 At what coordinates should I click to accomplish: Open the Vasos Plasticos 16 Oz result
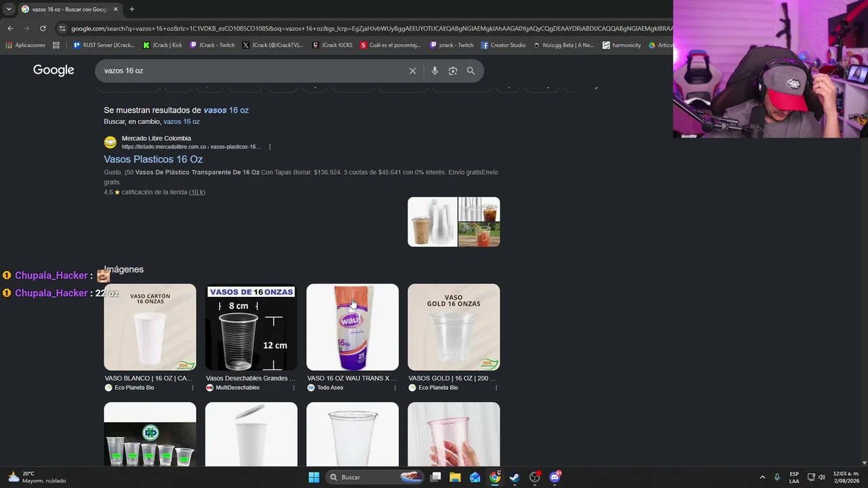(x=153, y=159)
